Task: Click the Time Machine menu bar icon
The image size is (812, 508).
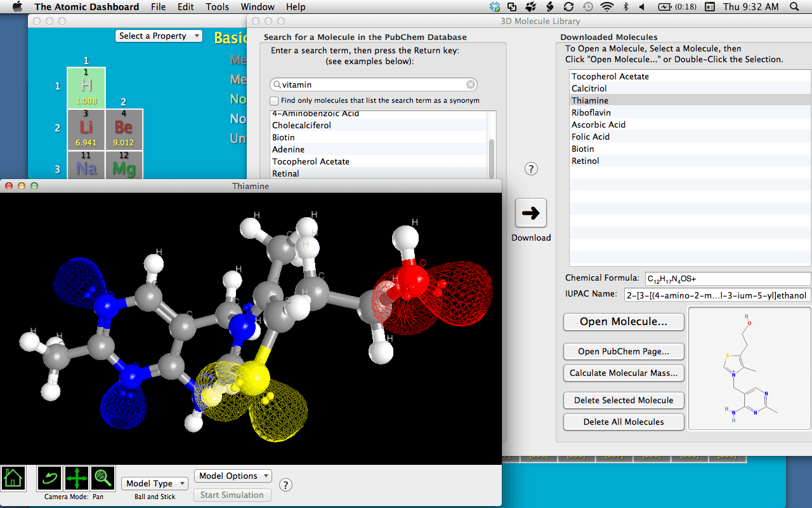Action: click(588, 7)
